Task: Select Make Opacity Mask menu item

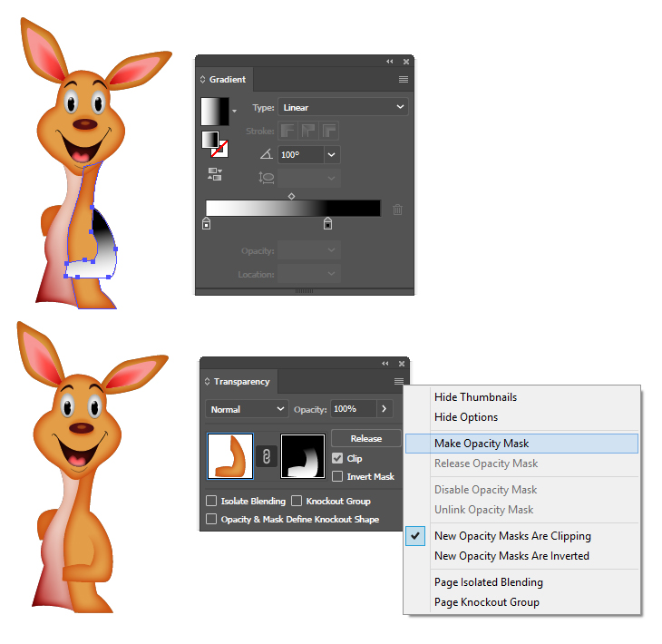Action: coord(521,444)
